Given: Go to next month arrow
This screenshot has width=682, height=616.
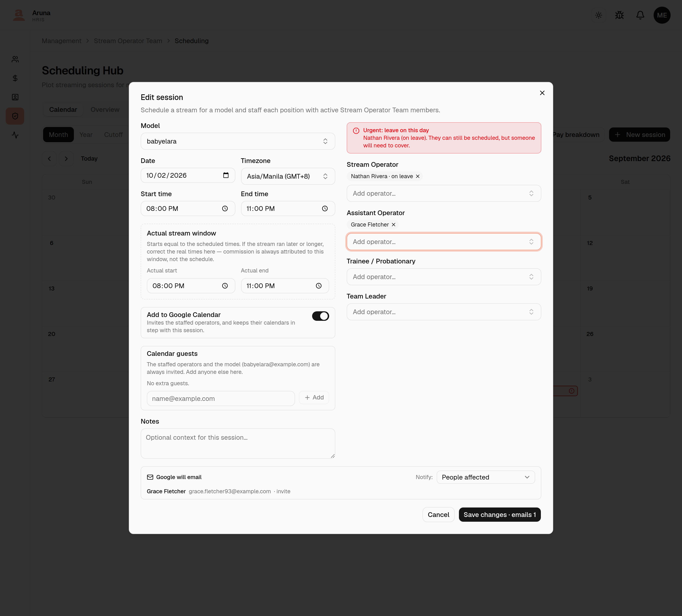Looking at the screenshot, I should click(66, 159).
